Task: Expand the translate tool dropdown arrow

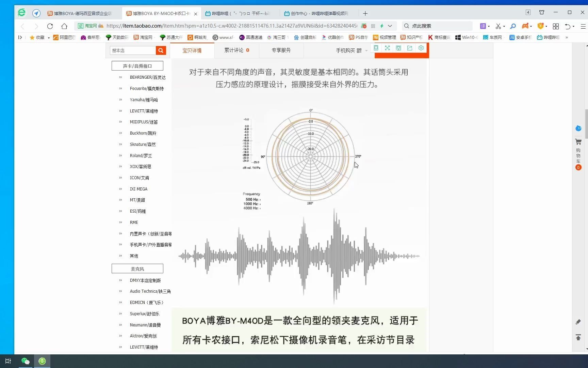Action: pos(489,26)
